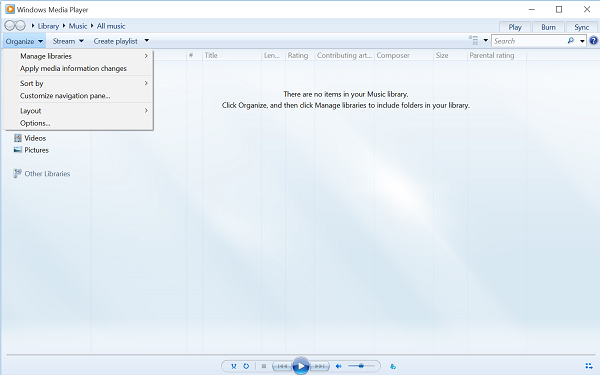Open the Help question mark icon
The width and height of the screenshot is (600, 375).
pos(593,41)
